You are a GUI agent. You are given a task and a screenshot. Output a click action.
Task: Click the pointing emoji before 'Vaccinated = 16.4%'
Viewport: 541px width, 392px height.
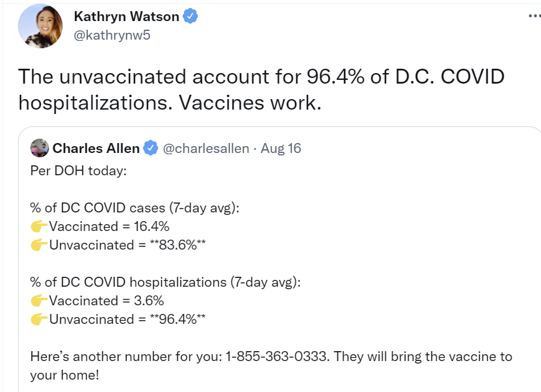coord(39,227)
